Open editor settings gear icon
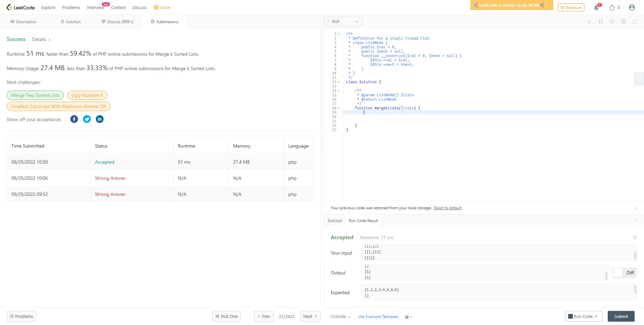644x325 pixels. click(624, 21)
